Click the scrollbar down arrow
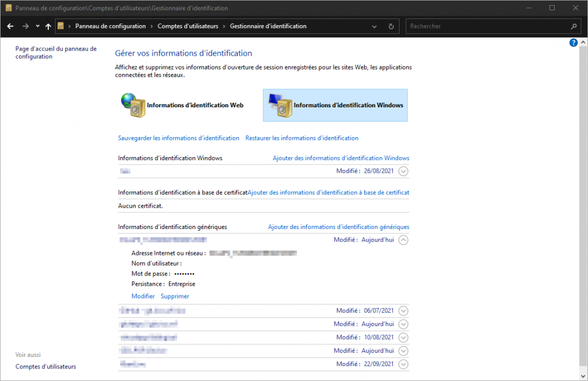Screen dimensions: 588x381 583,376
